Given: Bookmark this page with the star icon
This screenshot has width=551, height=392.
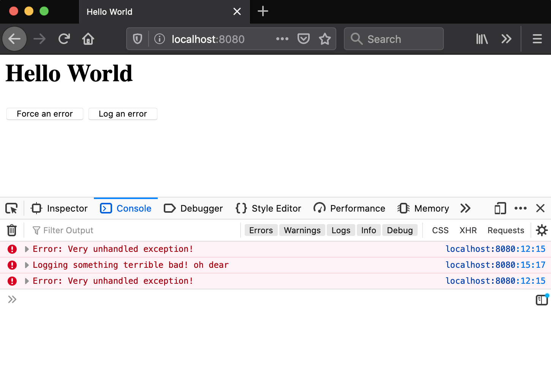Looking at the screenshot, I should 325,39.
